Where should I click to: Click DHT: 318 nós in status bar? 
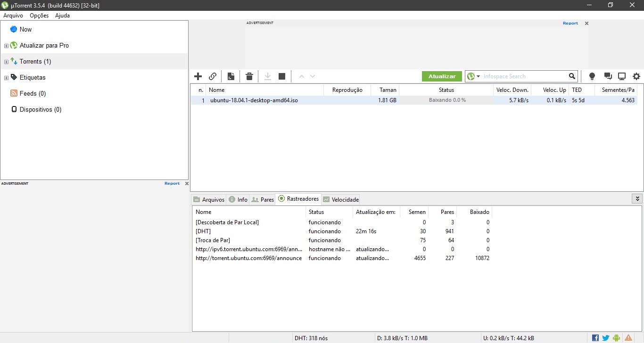tap(311, 338)
